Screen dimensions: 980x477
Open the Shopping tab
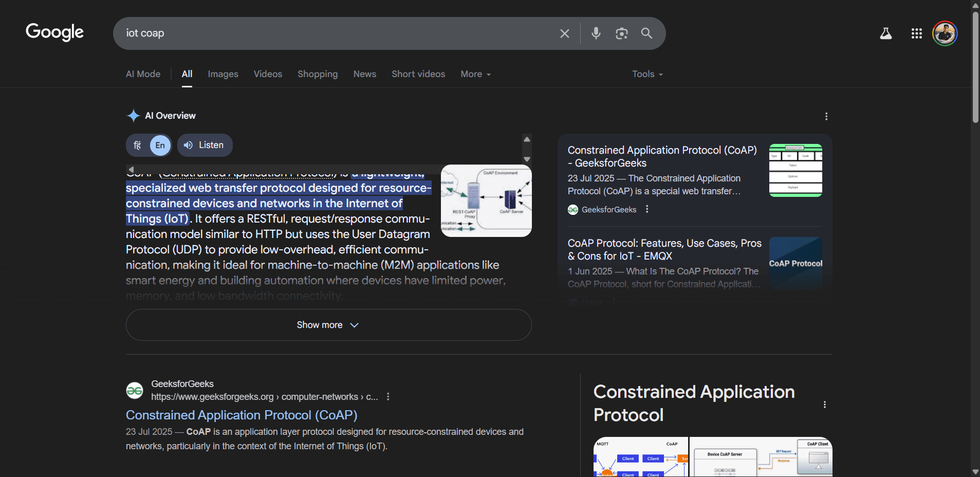(318, 74)
